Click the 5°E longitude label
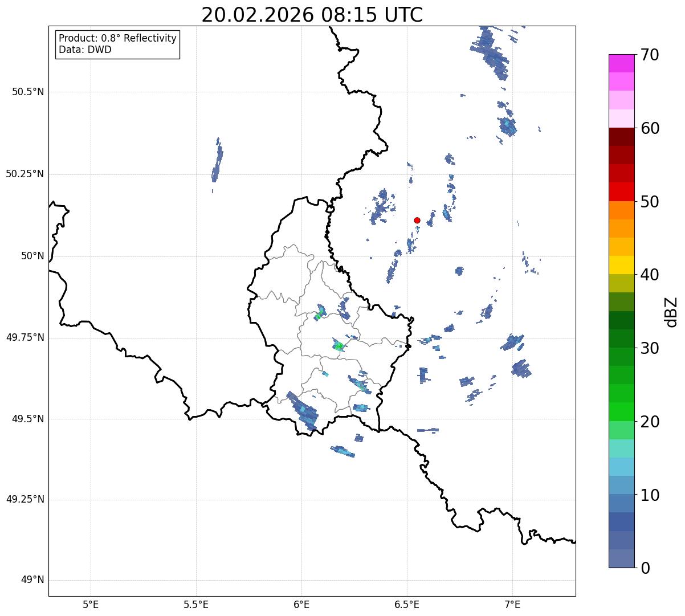This screenshot has width=685, height=616. (x=91, y=604)
